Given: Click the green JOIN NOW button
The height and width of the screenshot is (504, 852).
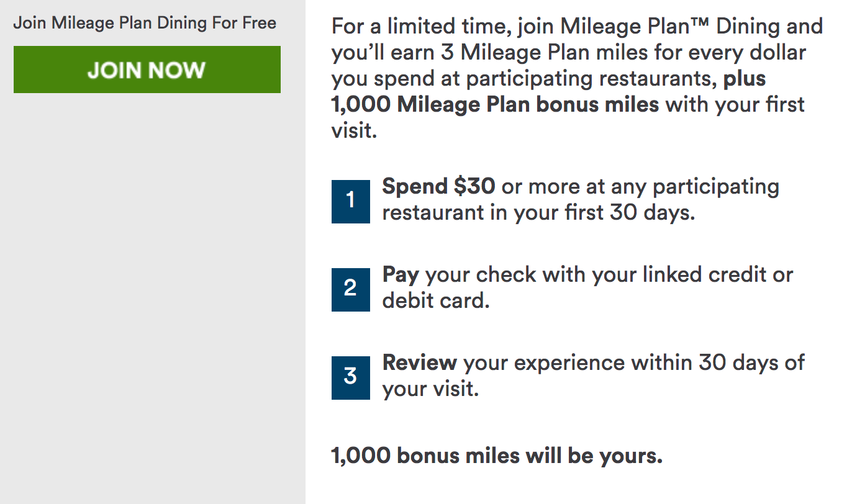Looking at the screenshot, I should 147,70.
